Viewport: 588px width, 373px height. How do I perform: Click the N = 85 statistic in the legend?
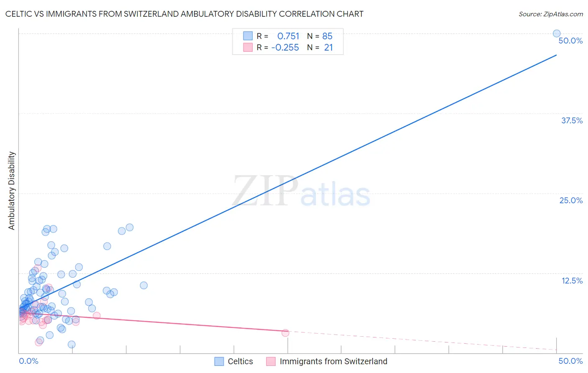click(320, 36)
